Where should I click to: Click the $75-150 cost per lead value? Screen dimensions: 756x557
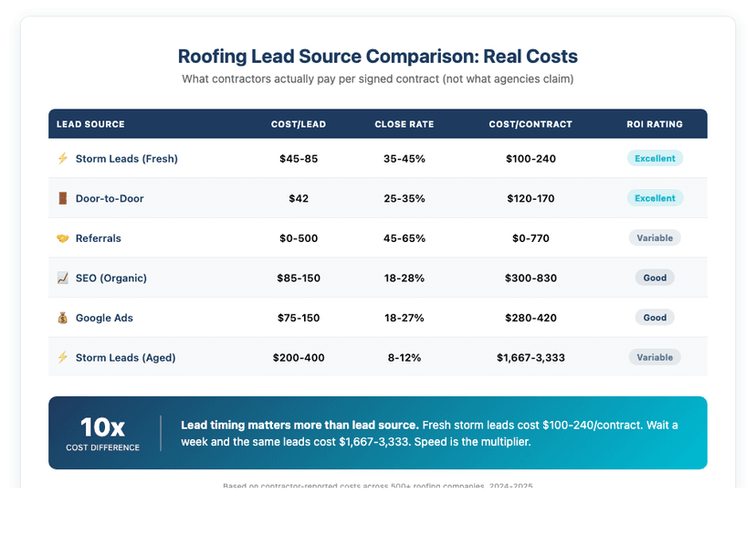(299, 318)
